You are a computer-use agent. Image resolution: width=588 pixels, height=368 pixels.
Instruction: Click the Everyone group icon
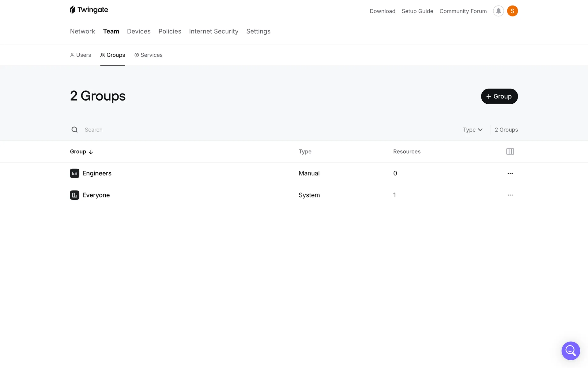[74, 195]
